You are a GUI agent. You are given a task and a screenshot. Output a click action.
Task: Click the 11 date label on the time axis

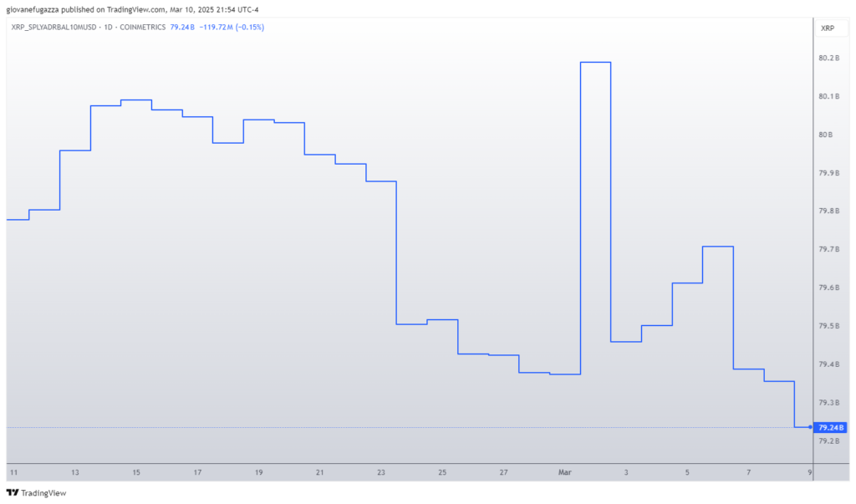(x=13, y=472)
